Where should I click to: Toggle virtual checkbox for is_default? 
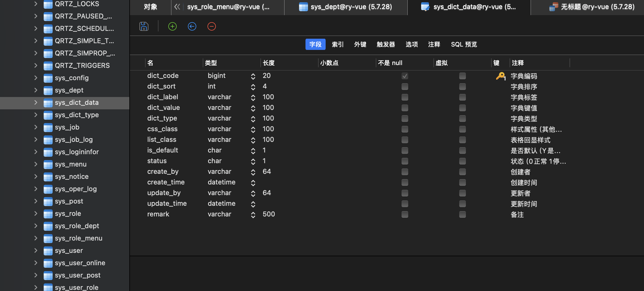coord(463,151)
